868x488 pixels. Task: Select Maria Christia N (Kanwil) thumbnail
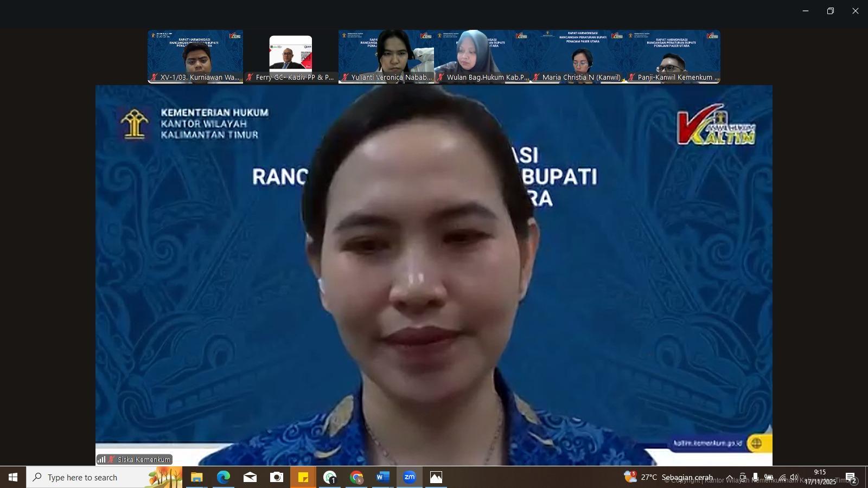click(x=577, y=56)
